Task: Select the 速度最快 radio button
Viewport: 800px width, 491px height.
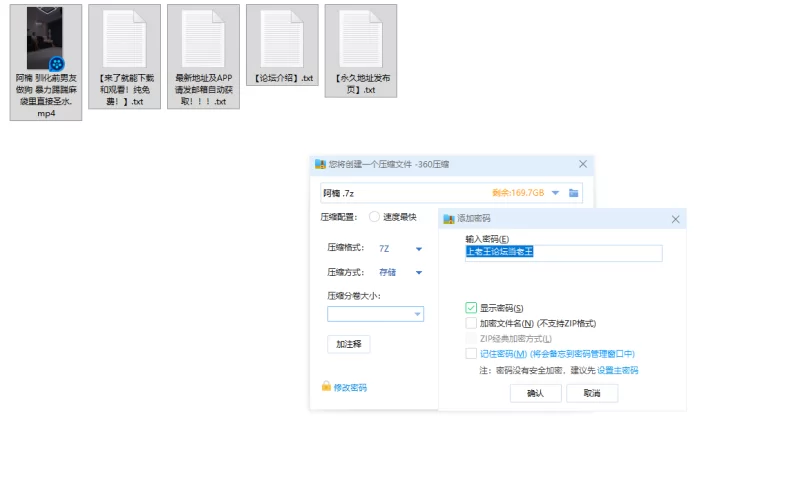Action: coord(374,217)
